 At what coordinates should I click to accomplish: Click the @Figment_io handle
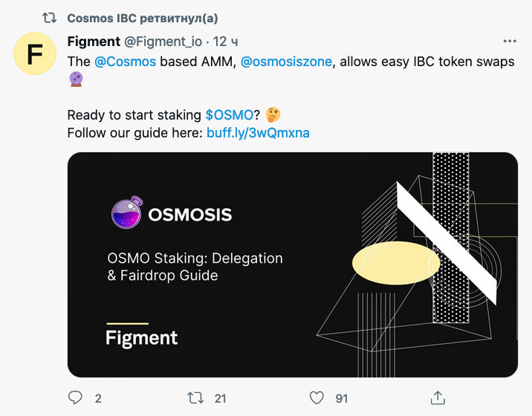point(163,42)
